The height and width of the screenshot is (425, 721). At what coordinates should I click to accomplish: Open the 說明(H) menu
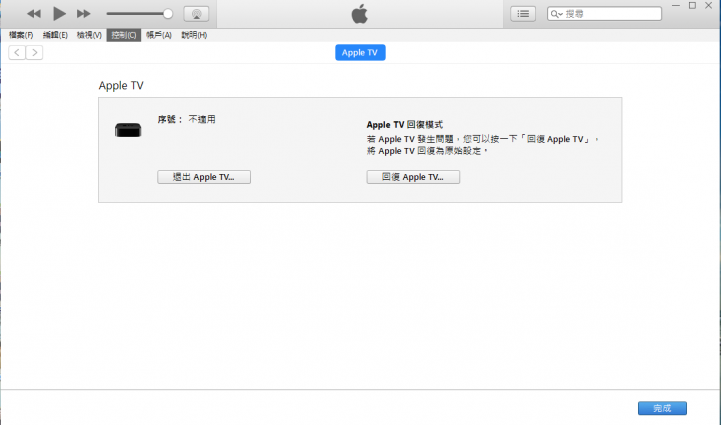[x=194, y=35]
